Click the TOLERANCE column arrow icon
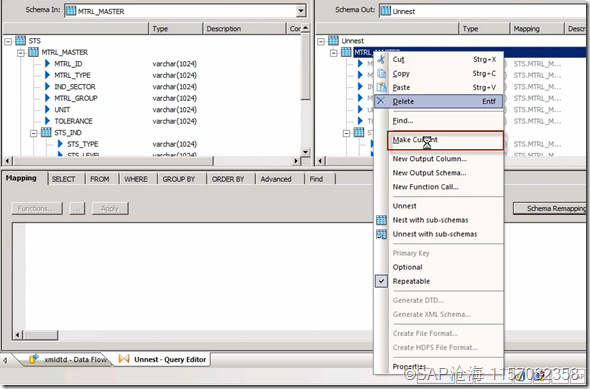This screenshot has height=389, width=590. [47, 121]
